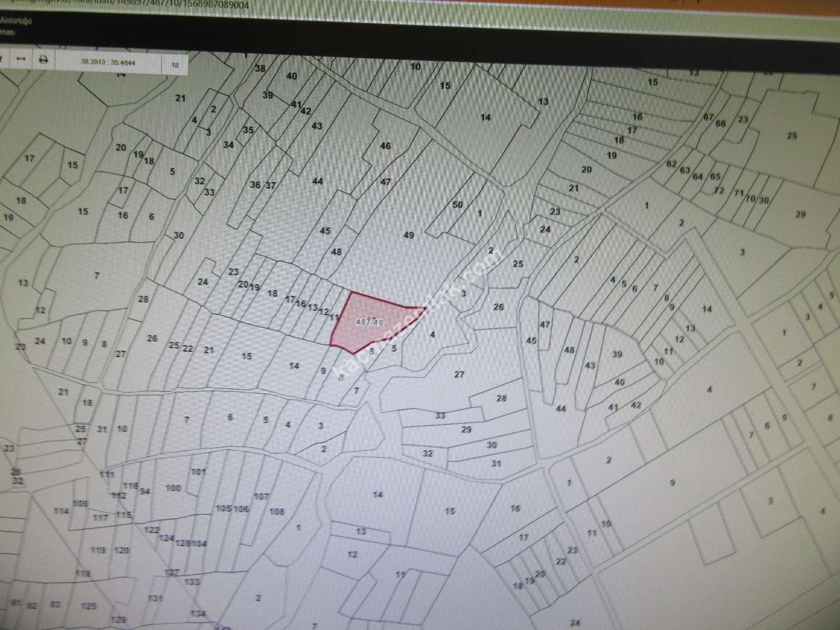
Task: Click the measure distance double-arrow tool
Action: pyautogui.click(x=21, y=60)
